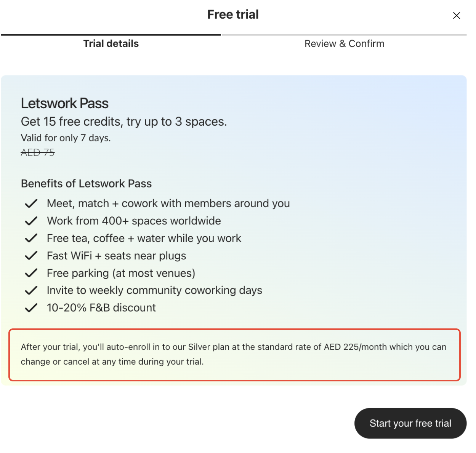Click checkmark next to weekly community coworking
Screen dimensions: 476x453
pyautogui.click(x=31, y=290)
